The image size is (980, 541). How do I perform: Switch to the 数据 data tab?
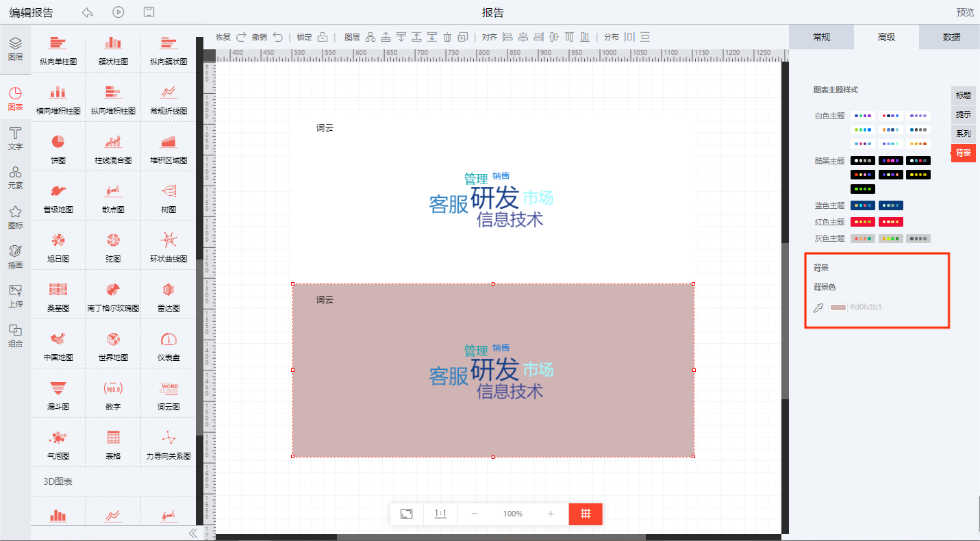(x=951, y=37)
